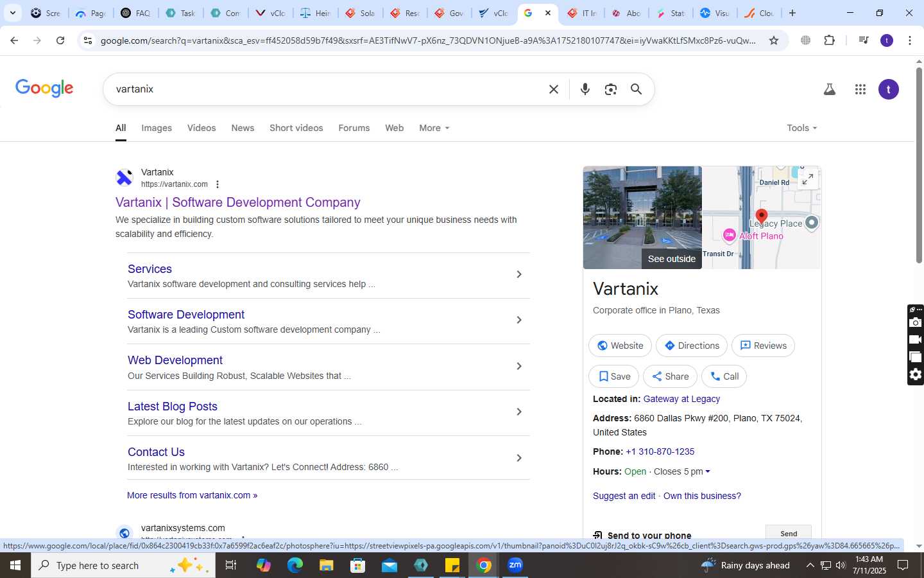Open Google Lens image search icon
The height and width of the screenshot is (578, 924).
tap(611, 89)
